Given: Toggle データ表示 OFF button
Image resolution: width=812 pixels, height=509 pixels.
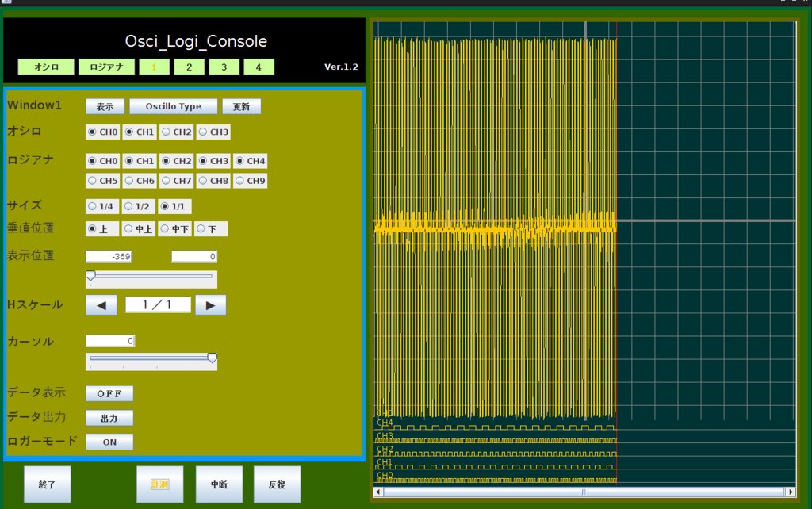Looking at the screenshot, I should 109,393.
